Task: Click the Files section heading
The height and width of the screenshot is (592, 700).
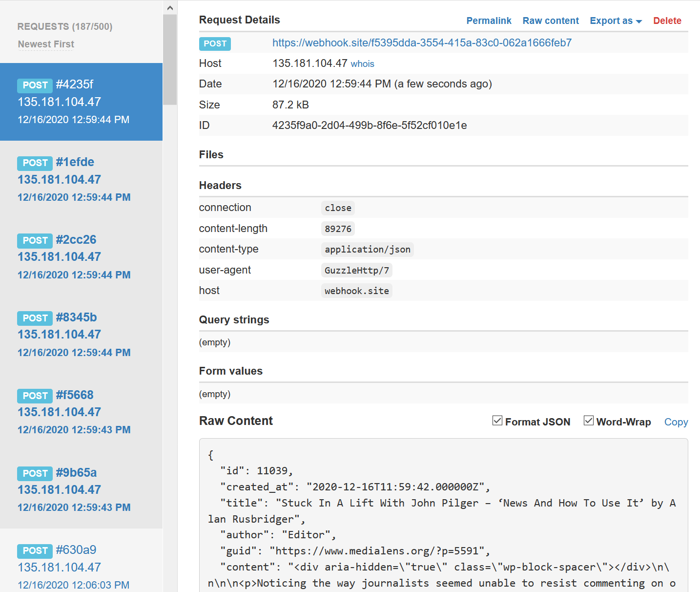Action: [211, 155]
